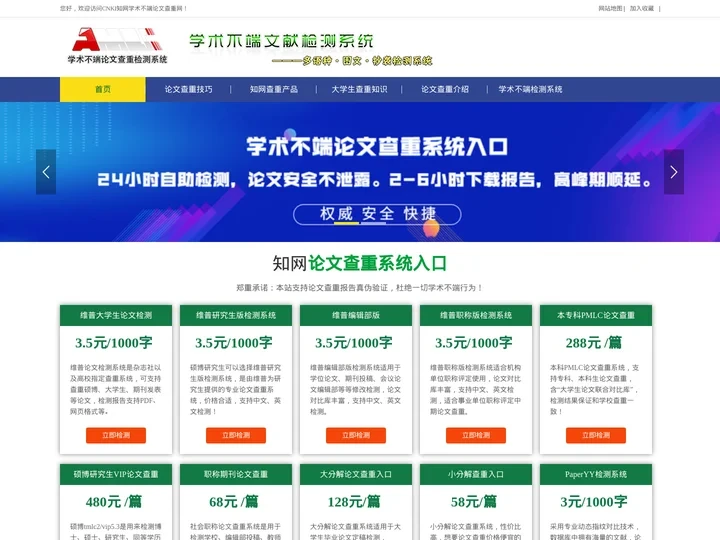Click the 维普编辑部版 card header
Image resolution: width=720 pixels, height=540 pixels.
[x=356, y=315]
